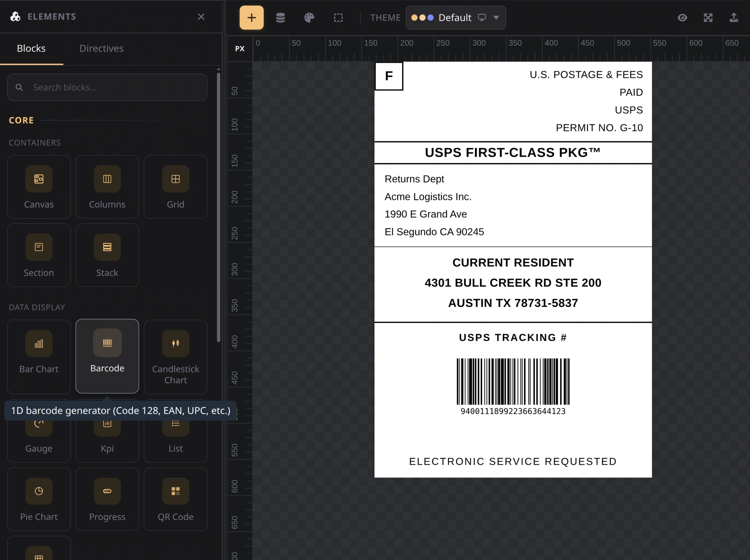Click the Elements panel blocks logo icon

(x=15, y=16)
